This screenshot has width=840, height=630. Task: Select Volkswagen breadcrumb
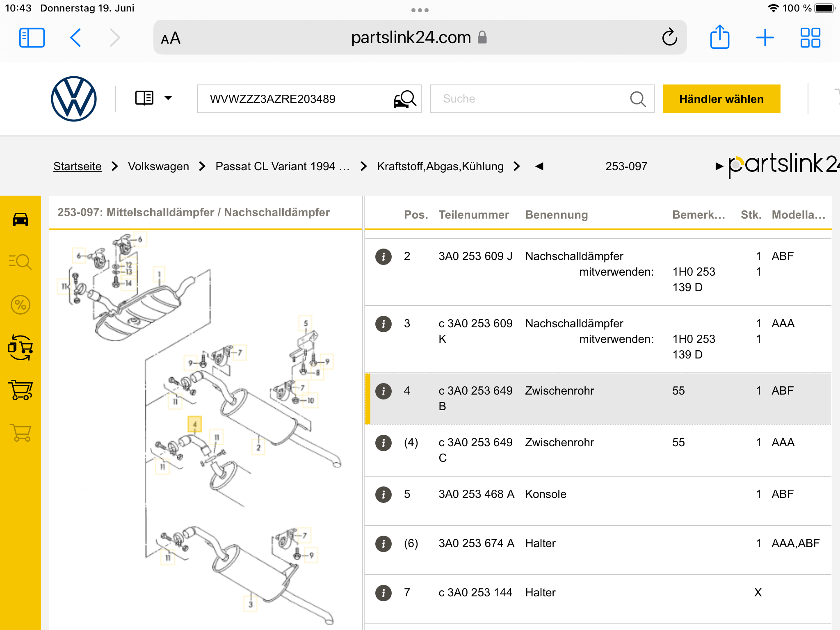pos(158,166)
